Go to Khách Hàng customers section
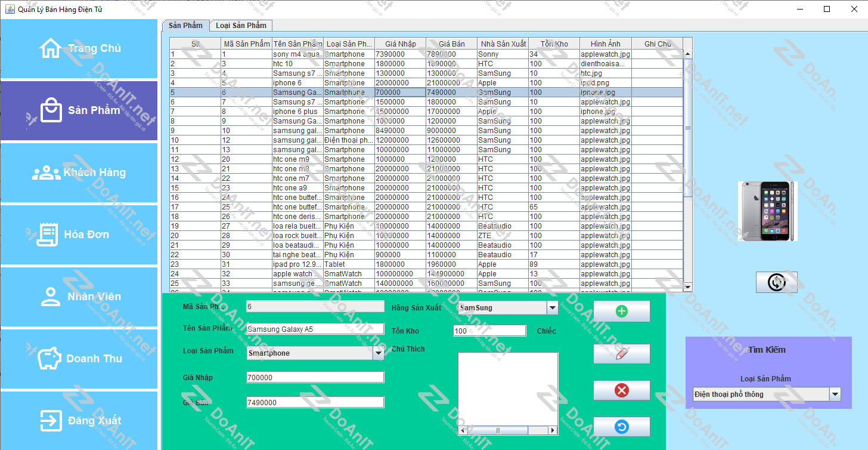The image size is (868, 450). pyautogui.click(x=79, y=172)
